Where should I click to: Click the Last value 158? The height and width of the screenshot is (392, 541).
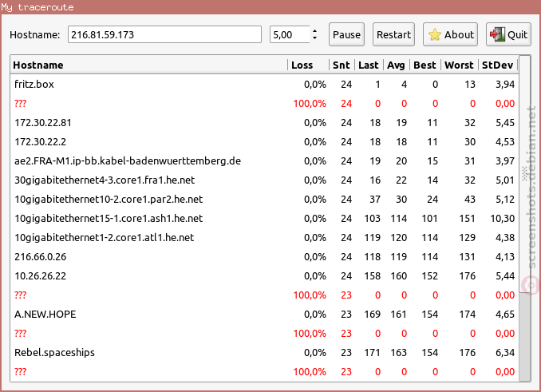coord(373,276)
